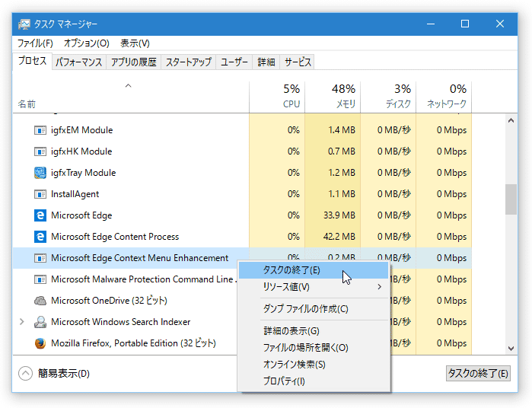The width and height of the screenshot is (532, 408).
Task: Select Microsoft Malware Protection Command Line row
Action: pyautogui.click(x=144, y=279)
